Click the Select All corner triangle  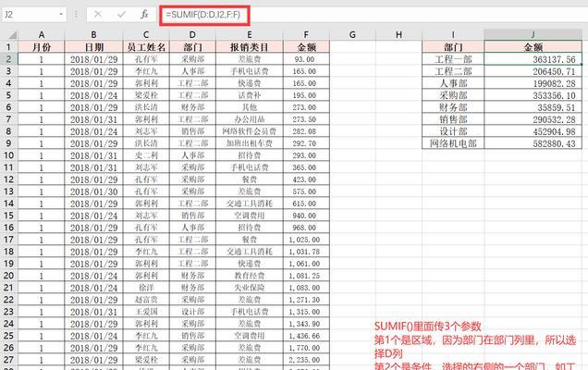[12, 35]
